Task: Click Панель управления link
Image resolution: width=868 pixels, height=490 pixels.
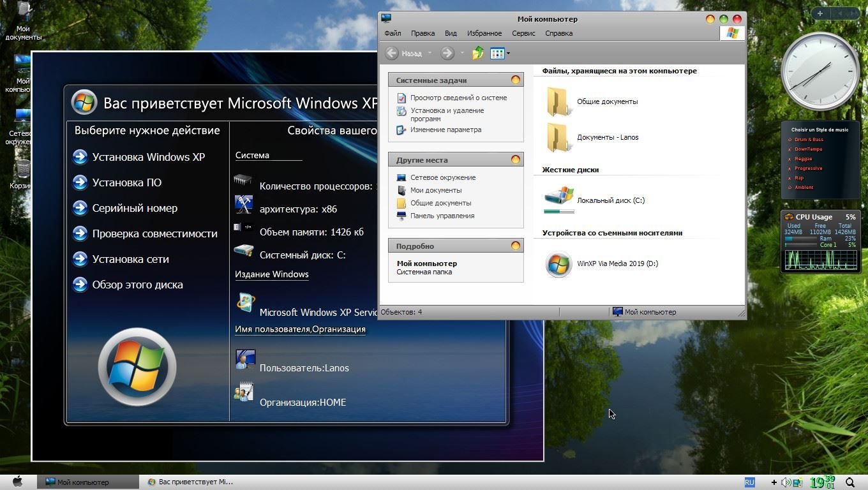Action: (442, 216)
